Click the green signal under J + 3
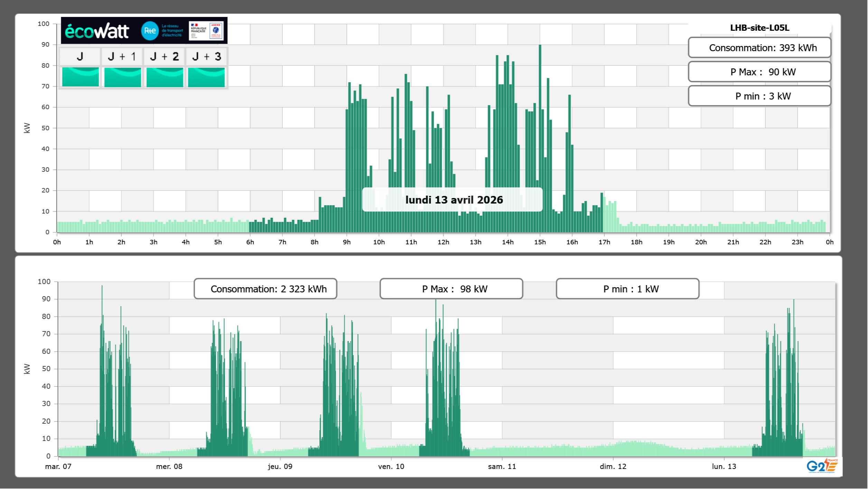Screen dimensions: 868x489 pyautogui.click(x=206, y=77)
